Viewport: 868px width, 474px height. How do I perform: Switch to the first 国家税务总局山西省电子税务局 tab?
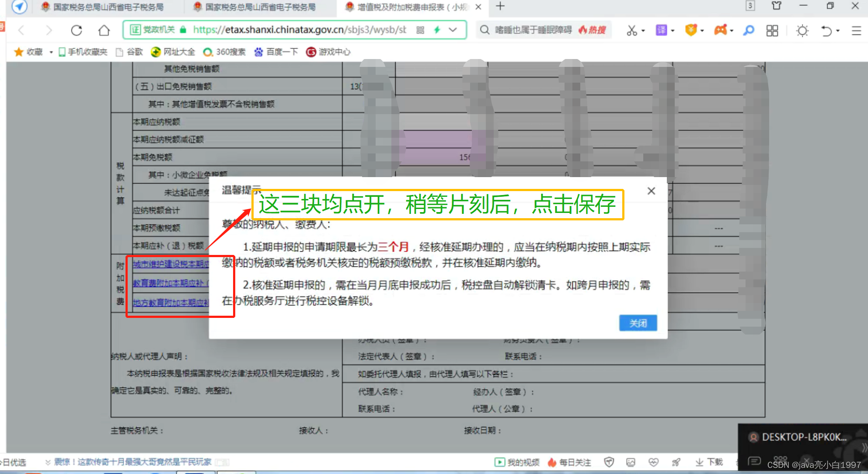(x=105, y=7)
